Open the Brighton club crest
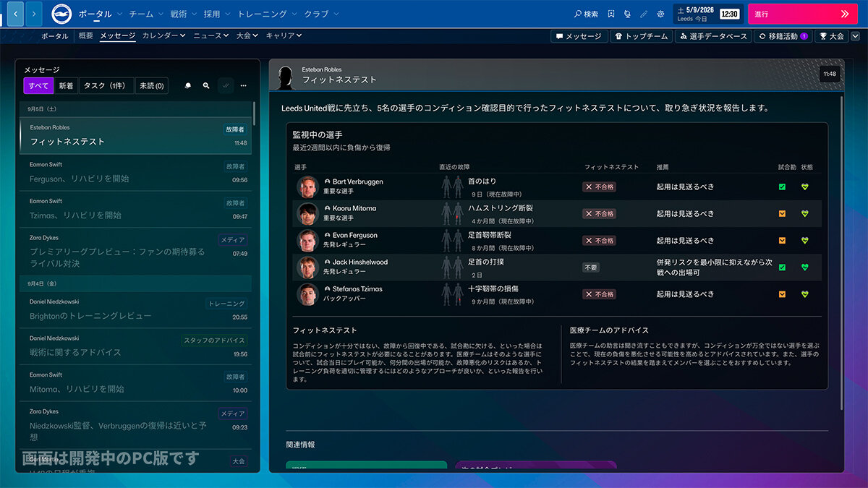868x488 pixels. coord(61,14)
